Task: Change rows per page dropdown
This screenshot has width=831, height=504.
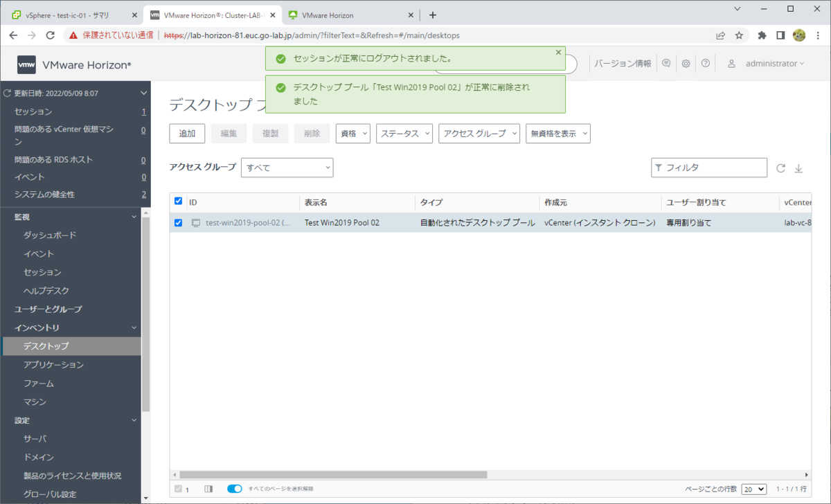Action: 754,489
